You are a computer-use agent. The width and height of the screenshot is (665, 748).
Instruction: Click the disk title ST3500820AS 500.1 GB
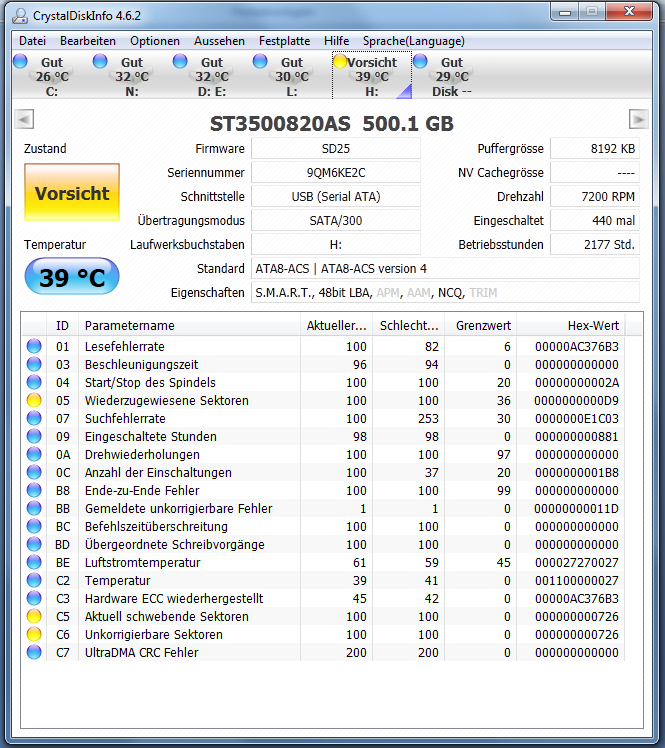[332, 124]
